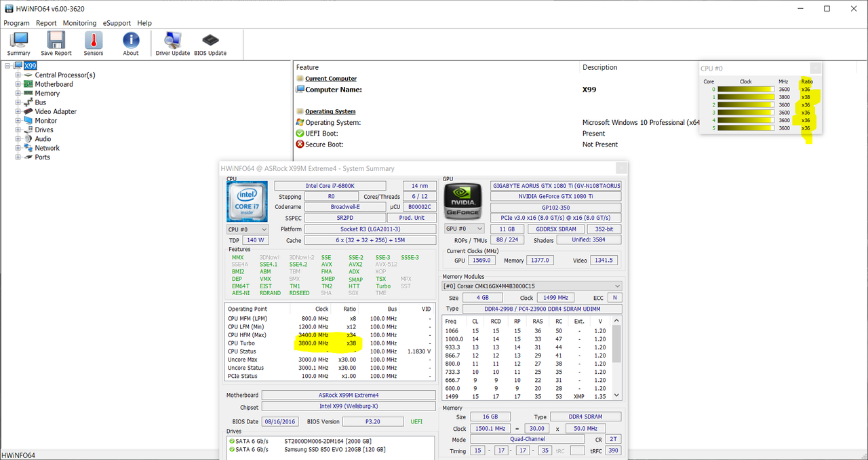Click the ASRock X99M Extreme4 motherboard field
868x460 pixels.
click(x=349, y=396)
